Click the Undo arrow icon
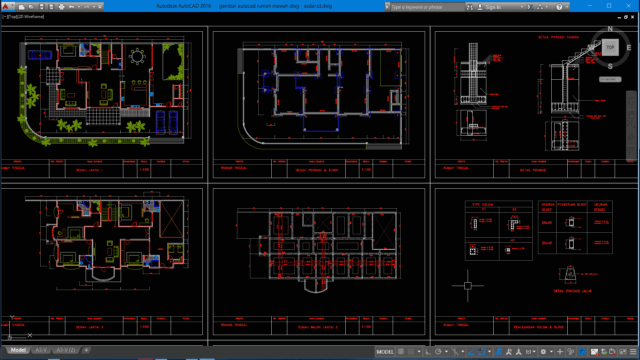Image resolution: width=640 pixels, height=360 pixels. [x=71, y=7]
